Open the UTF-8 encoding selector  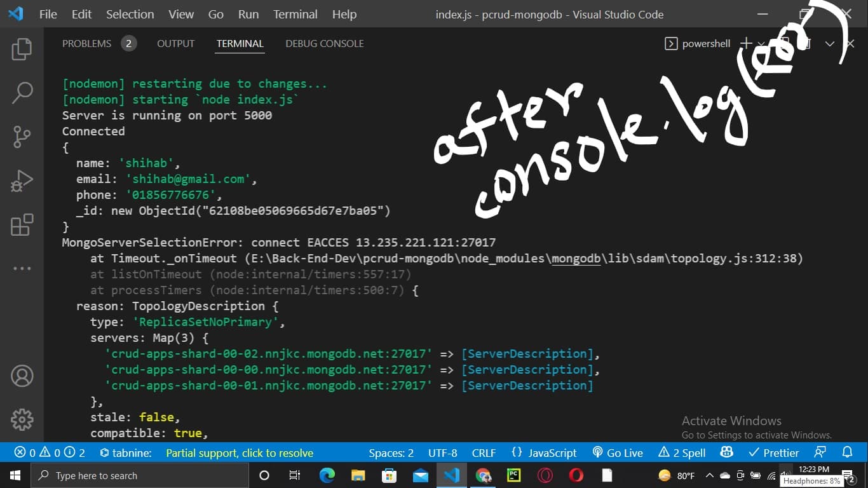[442, 453]
